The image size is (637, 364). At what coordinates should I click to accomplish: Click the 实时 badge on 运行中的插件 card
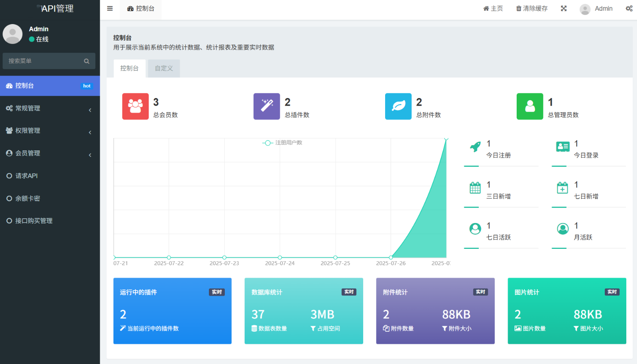pos(217,292)
